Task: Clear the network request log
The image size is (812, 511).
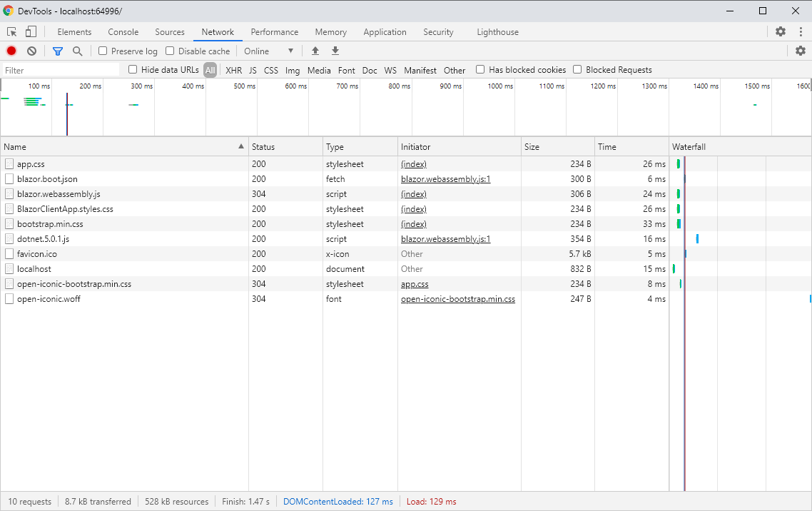Action: pyautogui.click(x=30, y=51)
